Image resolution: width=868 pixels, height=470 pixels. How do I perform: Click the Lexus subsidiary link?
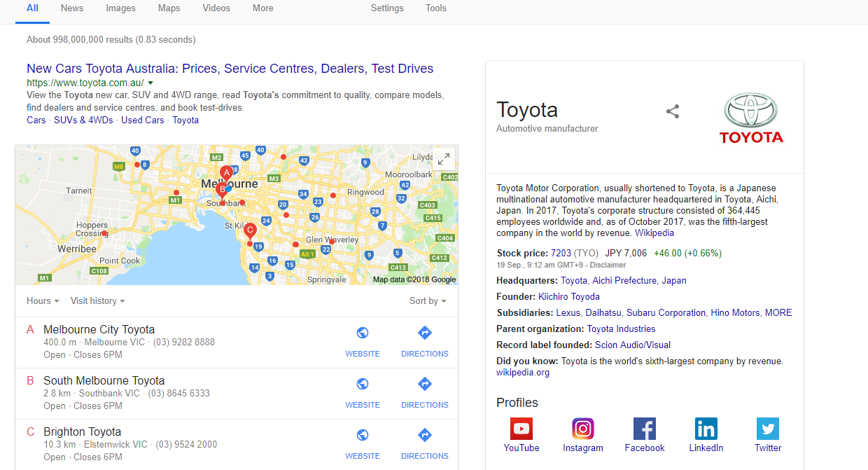[x=568, y=312]
